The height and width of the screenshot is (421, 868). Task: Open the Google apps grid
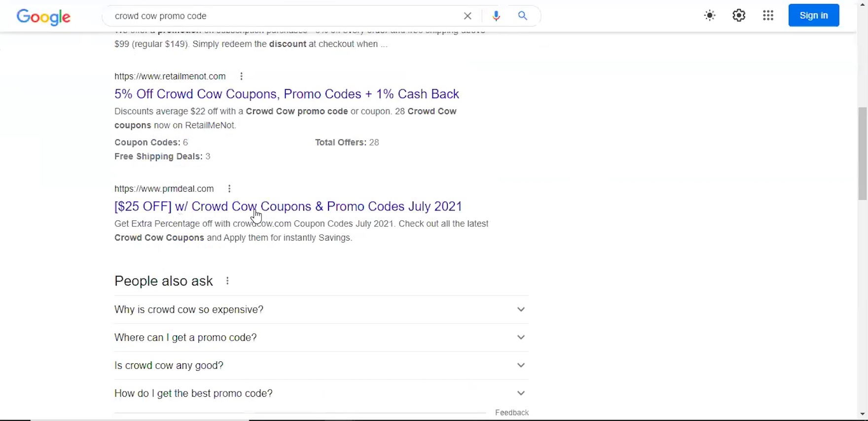[768, 16]
